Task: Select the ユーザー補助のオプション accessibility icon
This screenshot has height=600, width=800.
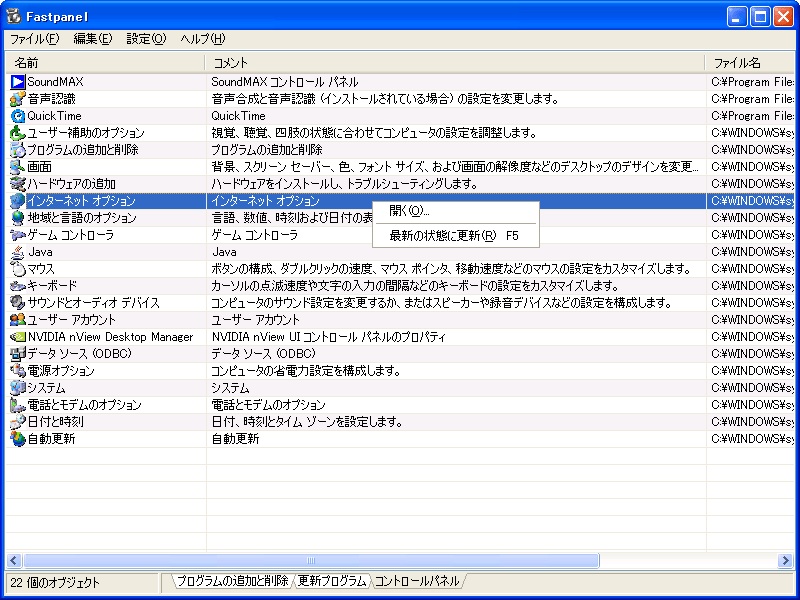Action: tap(18, 133)
